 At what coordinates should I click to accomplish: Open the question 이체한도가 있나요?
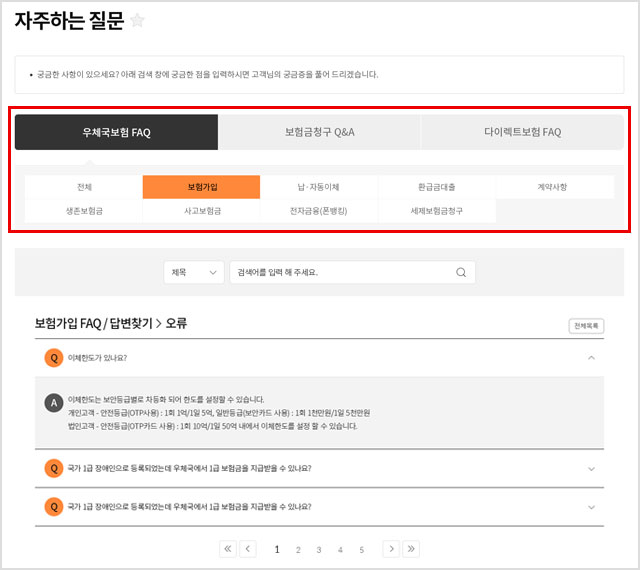click(x=97, y=358)
